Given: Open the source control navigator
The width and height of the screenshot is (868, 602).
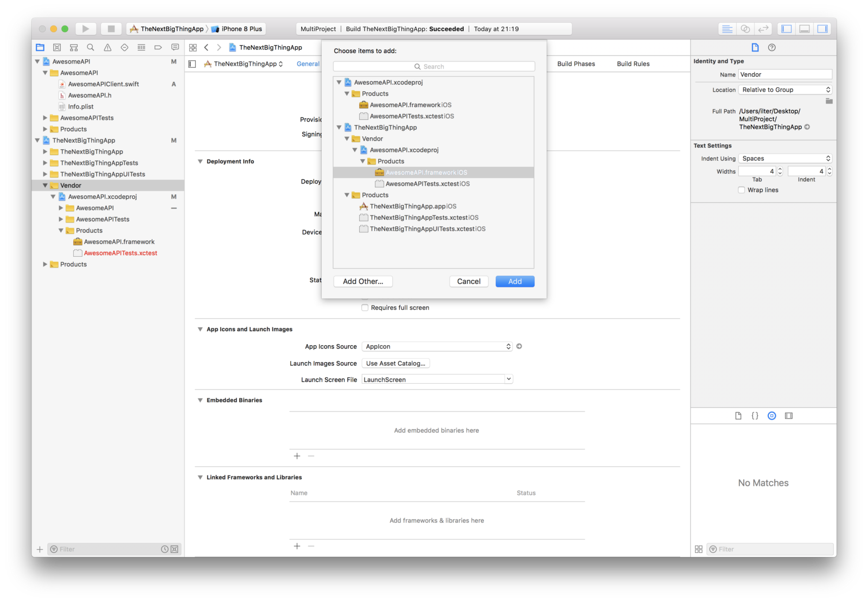Looking at the screenshot, I should click(57, 48).
